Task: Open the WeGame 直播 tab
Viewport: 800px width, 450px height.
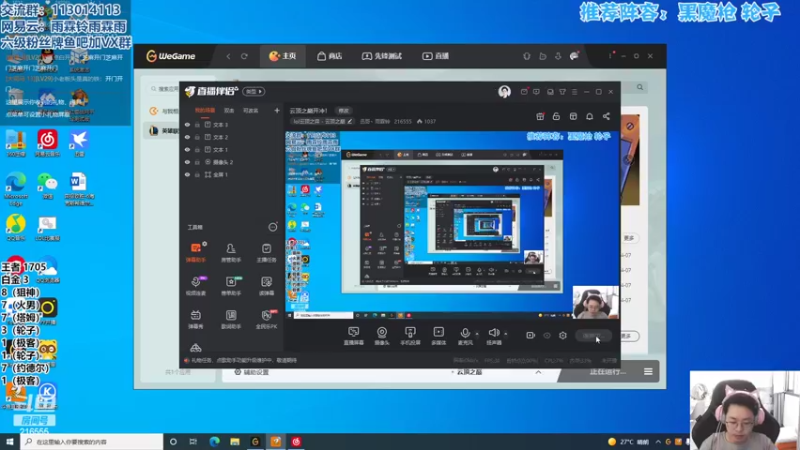Action: [436, 56]
